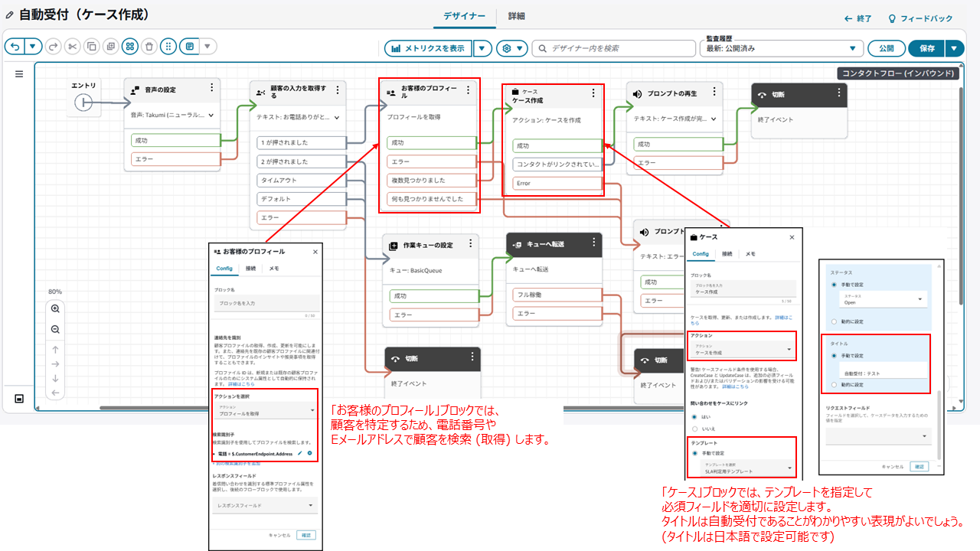Click the minimap icon at bottom-left corner
The height and width of the screenshot is (551, 980).
coord(19,399)
